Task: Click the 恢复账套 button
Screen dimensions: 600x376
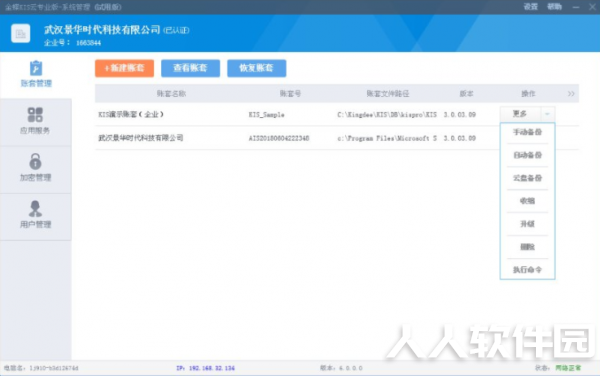Action: [256, 68]
